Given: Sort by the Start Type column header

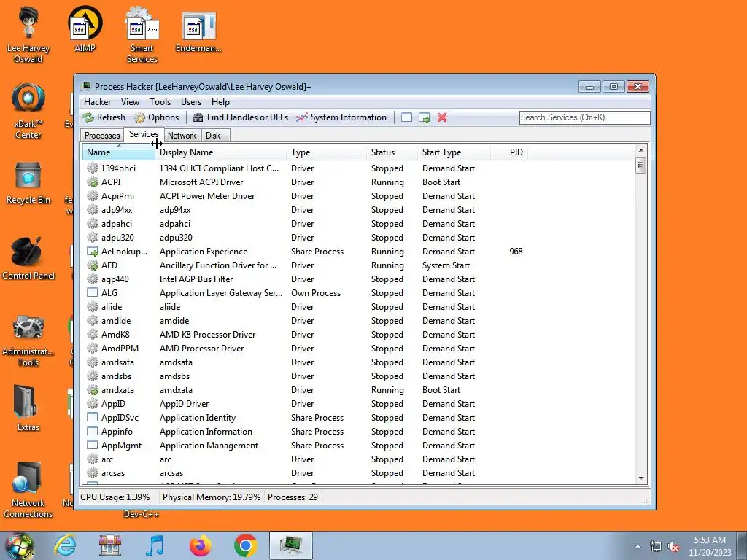Looking at the screenshot, I should pos(454,152).
